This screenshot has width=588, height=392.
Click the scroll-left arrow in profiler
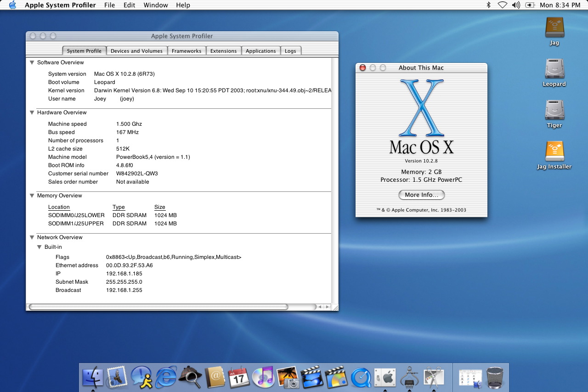click(x=320, y=307)
